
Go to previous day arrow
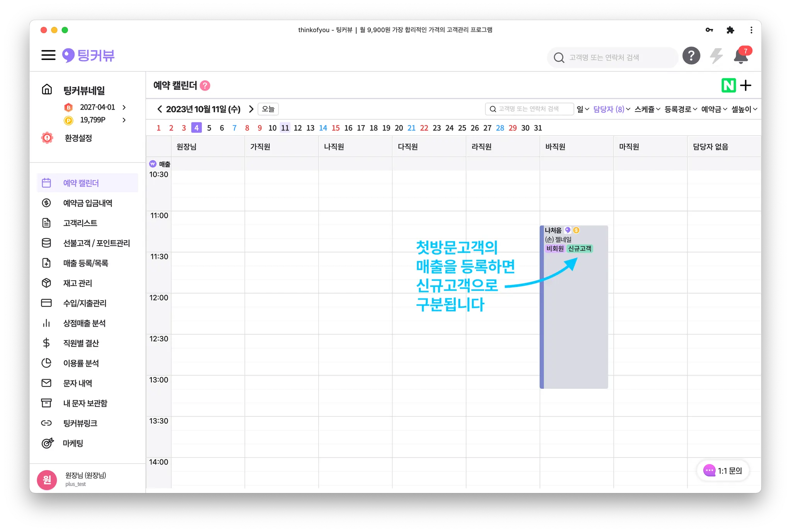point(160,109)
